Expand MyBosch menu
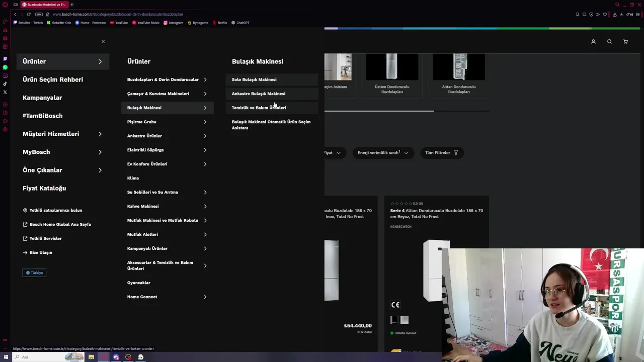The width and height of the screenshot is (644, 362). pos(63,152)
